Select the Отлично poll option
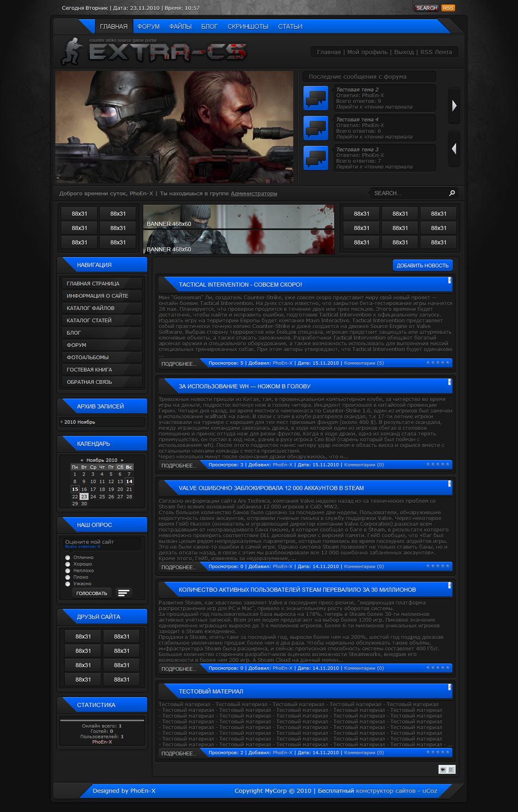The height and width of the screenshot is (812, 518). click(x=68, y=557)
